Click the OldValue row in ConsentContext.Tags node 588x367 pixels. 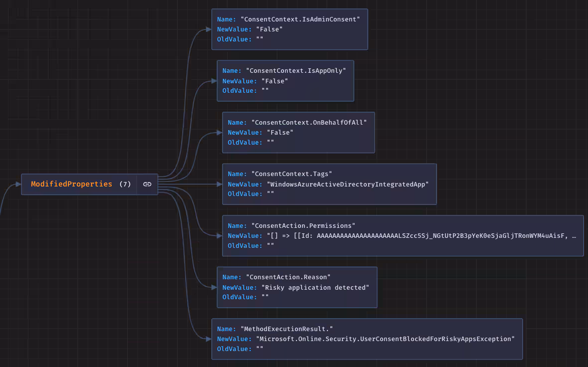point(251,194)
